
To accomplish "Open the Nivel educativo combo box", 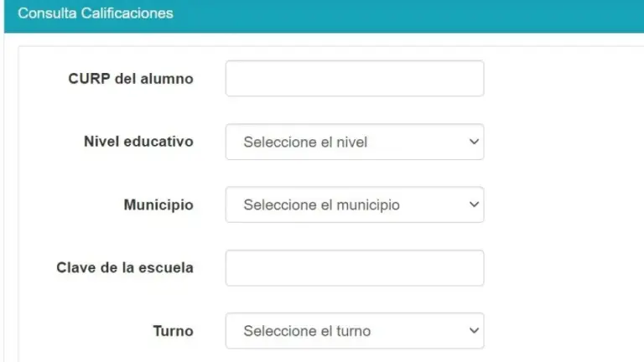I will coord(355,142).
